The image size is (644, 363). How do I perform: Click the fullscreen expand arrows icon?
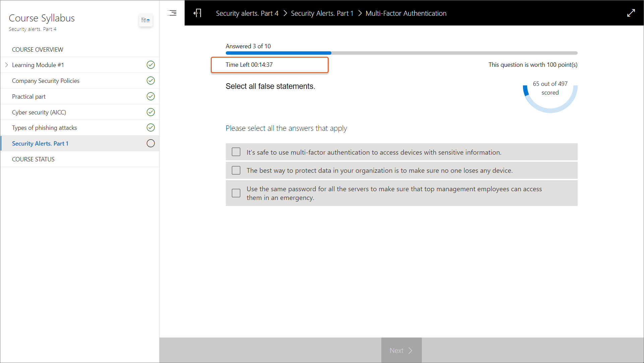coord(631,13)
